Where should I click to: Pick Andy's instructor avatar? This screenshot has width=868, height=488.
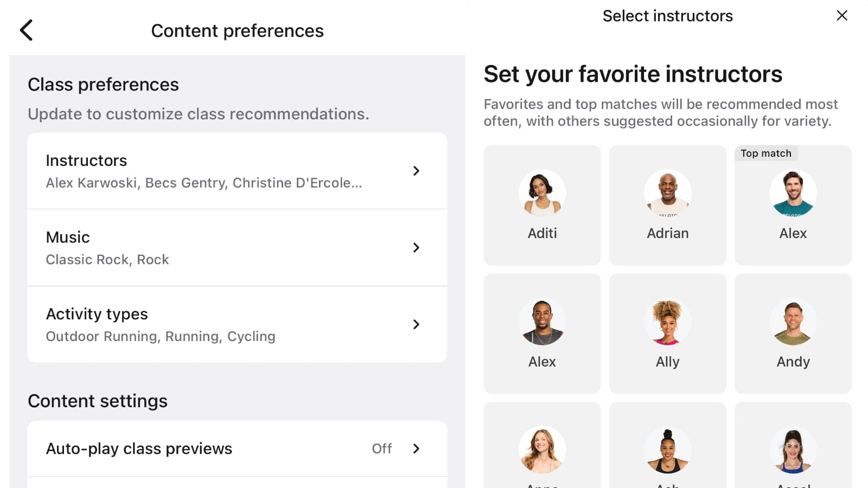click(793, 322)
